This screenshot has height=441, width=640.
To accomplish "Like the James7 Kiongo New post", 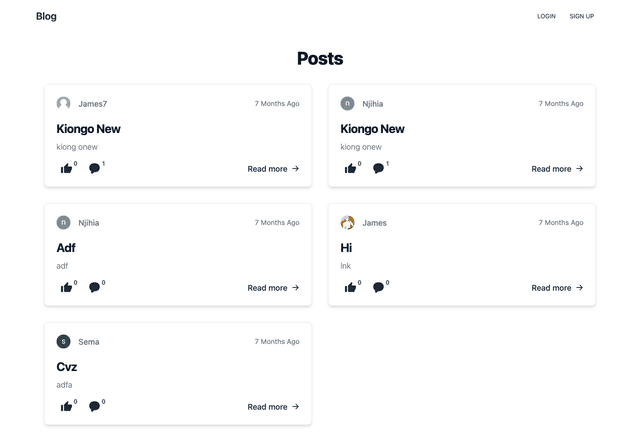I will pyautogui.click(x=66, y=168).
